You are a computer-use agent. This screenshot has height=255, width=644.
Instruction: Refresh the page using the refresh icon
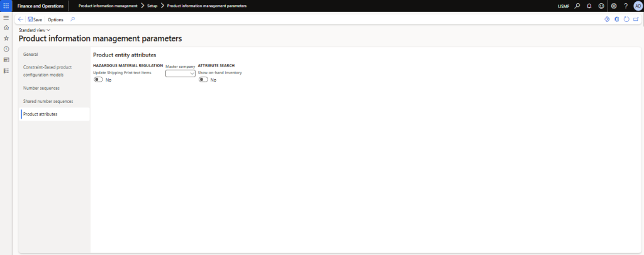(x=626, y=19)
